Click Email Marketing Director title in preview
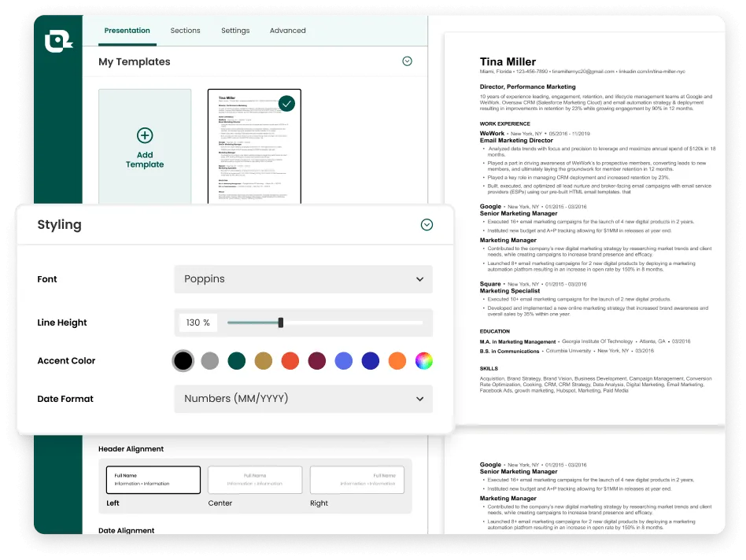The width and height of the screenshot is (746, 560). (x=516, y=141)
